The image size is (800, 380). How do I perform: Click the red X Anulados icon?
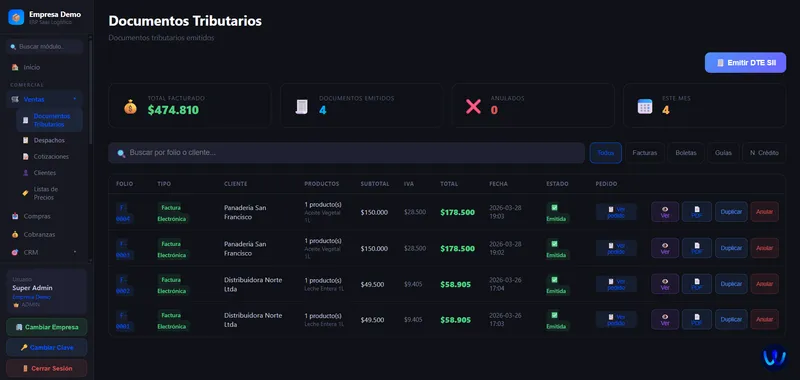[473, 106]
